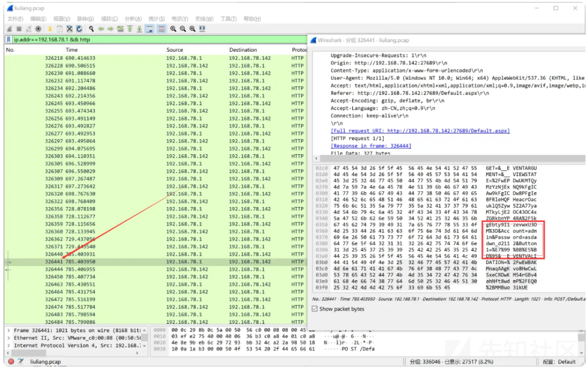Open capture file properties icon in status bar
The height and width of the screenshot is (369, 588).
point(21,361)
